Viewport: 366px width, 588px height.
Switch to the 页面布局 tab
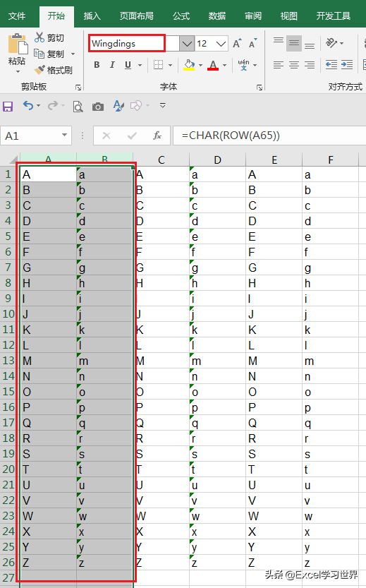[x=136, y=16]
